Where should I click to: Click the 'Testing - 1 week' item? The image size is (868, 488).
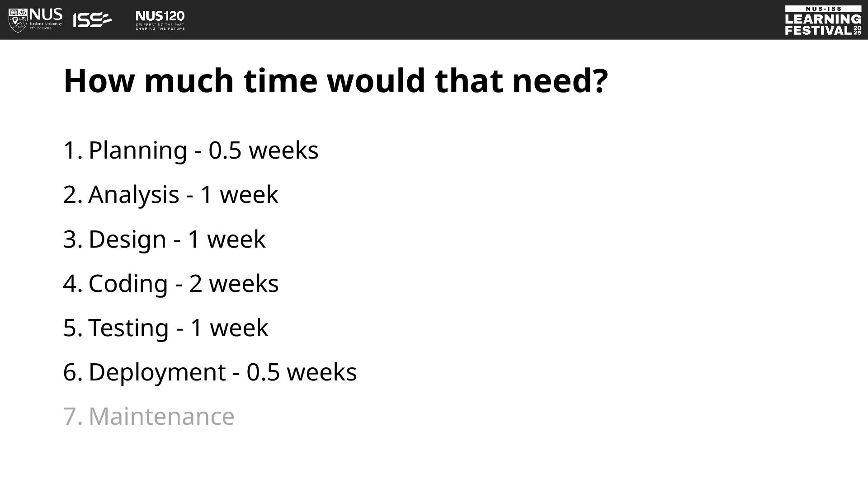(x=178, y=327)
